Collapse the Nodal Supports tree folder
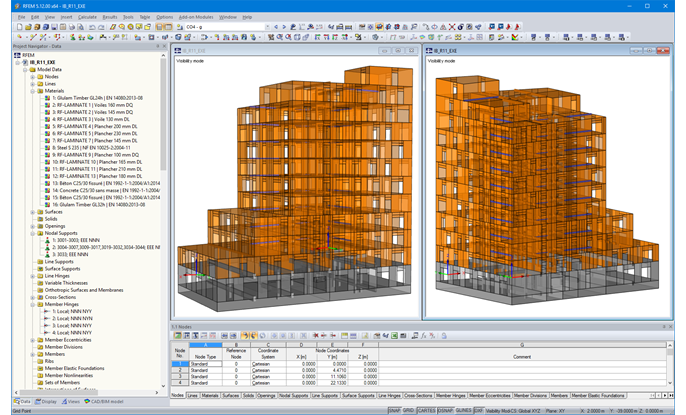The height and width of the screenshot is (415, 686). (32, 233)
